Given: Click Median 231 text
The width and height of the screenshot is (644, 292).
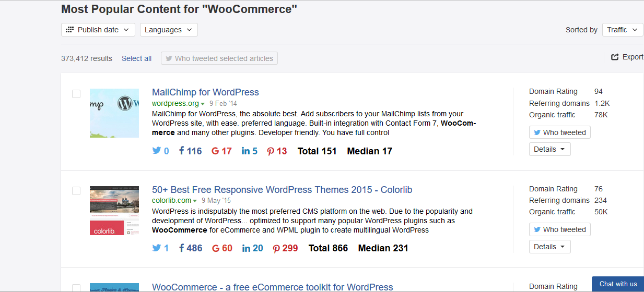Looking at the screenshot, I should (x=383, y=248).
